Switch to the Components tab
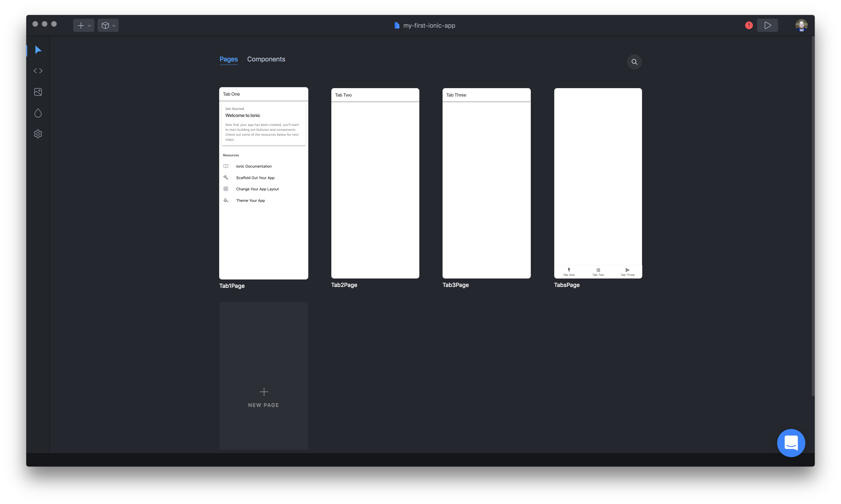Viewport: 841px width, 504px height. click(266, 59)
